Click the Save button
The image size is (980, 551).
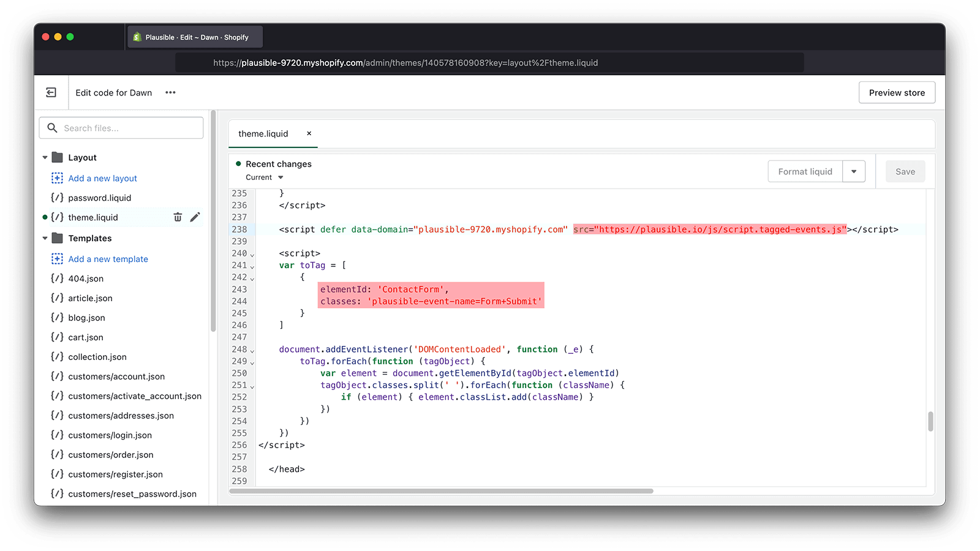click(x=905, y=171)
